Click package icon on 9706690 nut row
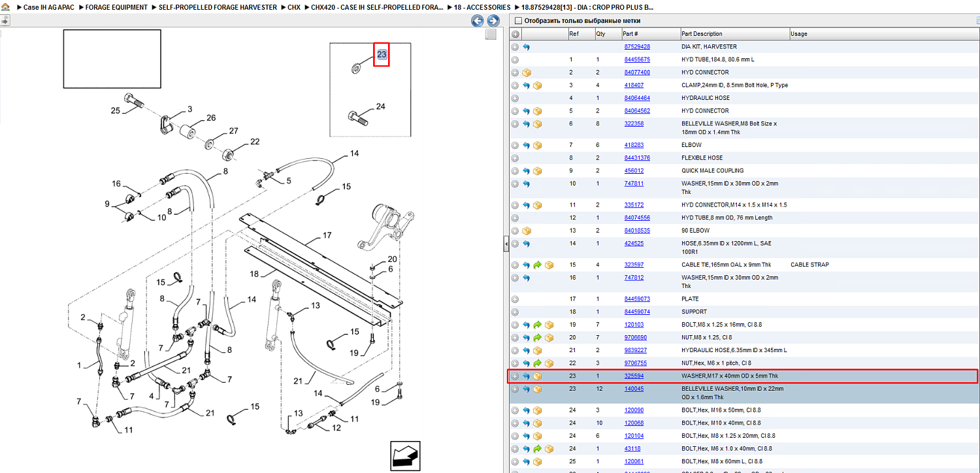980x473 pixels. 549,338
